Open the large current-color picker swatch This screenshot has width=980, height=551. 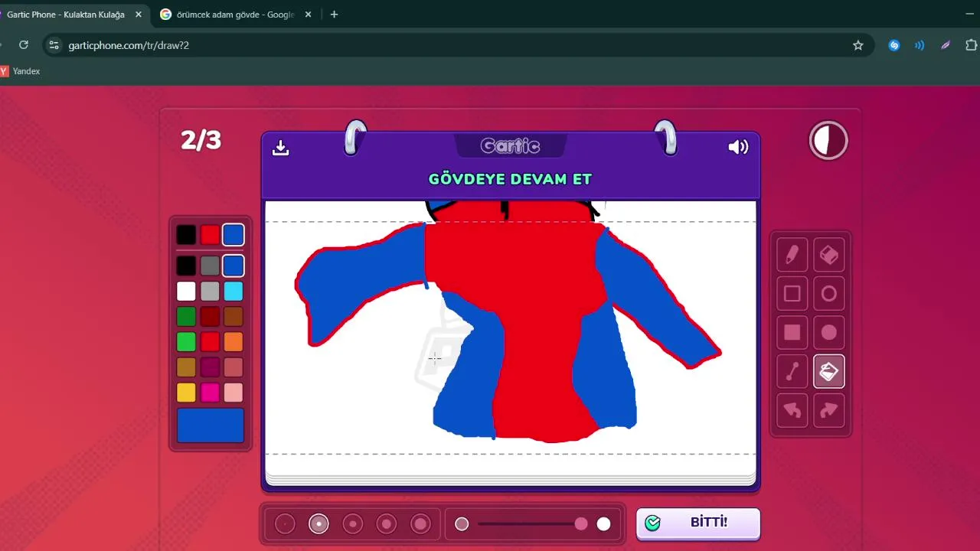coord(211,425)
